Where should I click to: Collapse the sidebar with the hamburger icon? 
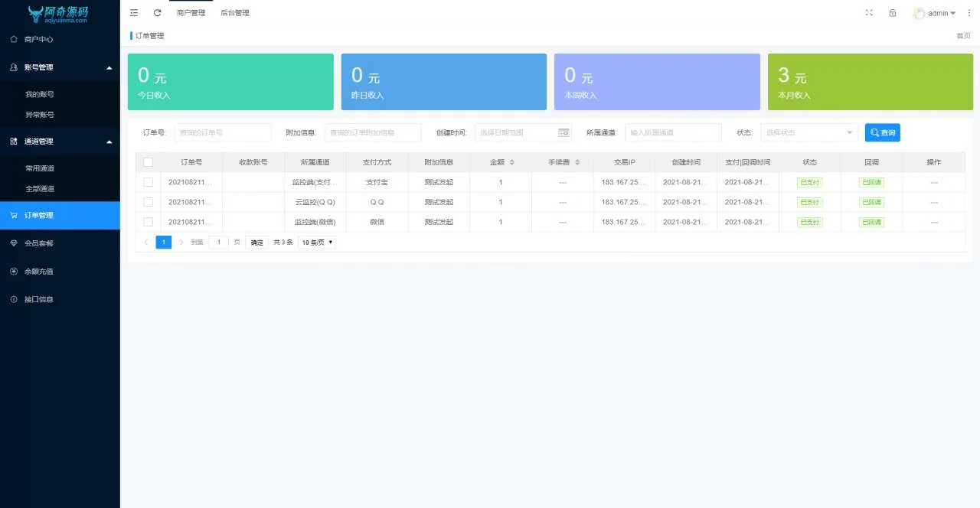[x=133, y=12]
